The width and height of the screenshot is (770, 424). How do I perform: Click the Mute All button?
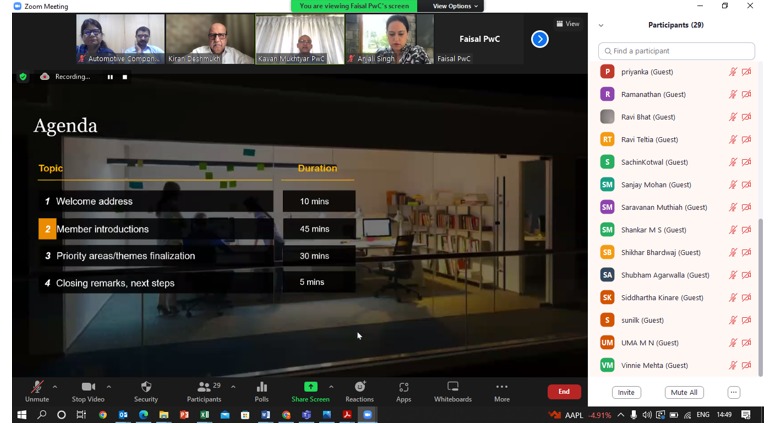point(684,392)
